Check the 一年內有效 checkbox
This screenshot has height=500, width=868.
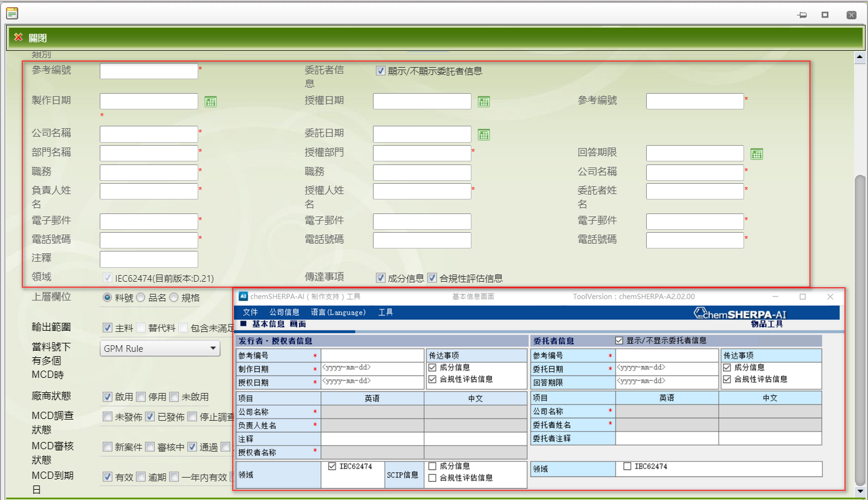(174, 477)
